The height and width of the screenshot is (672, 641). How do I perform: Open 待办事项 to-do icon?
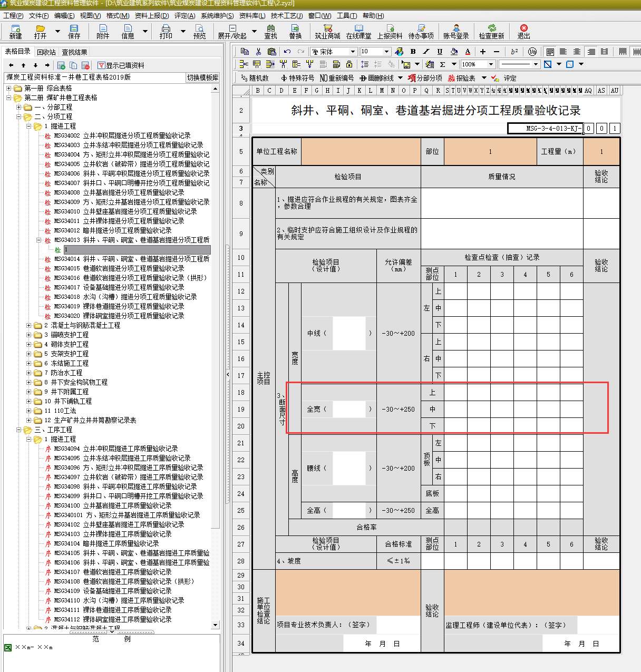point(421,31)
